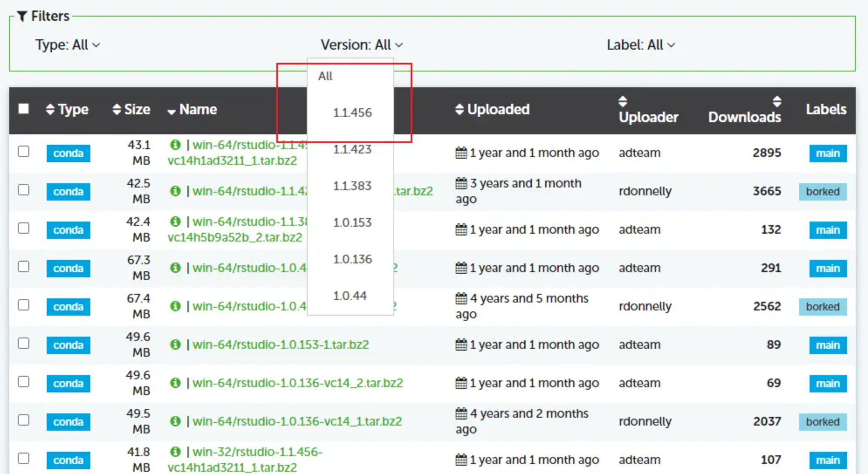Click info icon for rstudio-1.0.153-1 file
The width and height of the screenshot is (868, 474).
point(175,344)
